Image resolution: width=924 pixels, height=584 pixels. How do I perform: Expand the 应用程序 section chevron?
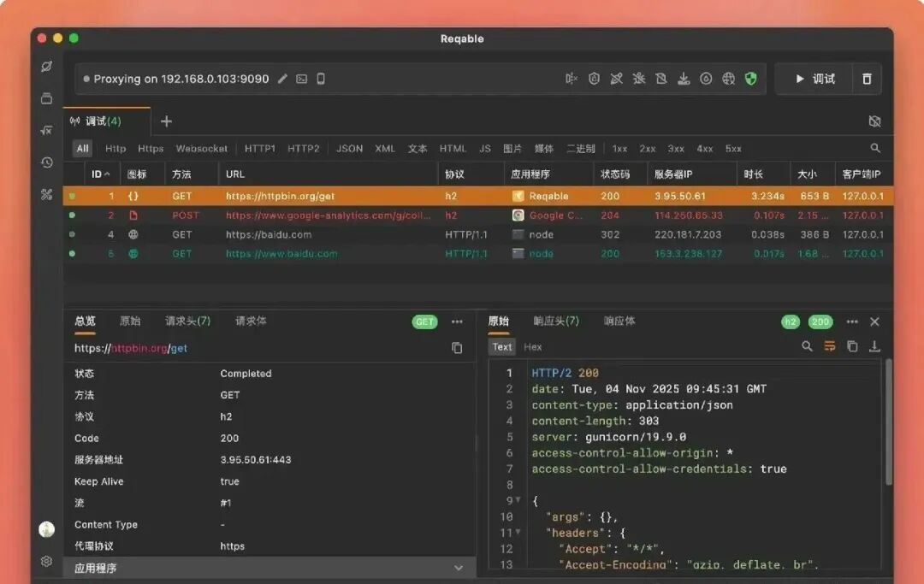pos(458,568)
